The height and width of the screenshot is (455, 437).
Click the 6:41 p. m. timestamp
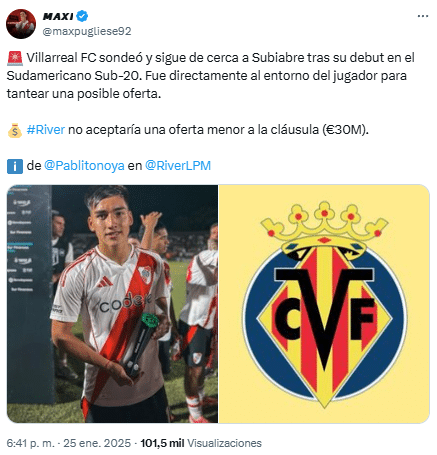point(30,443)
